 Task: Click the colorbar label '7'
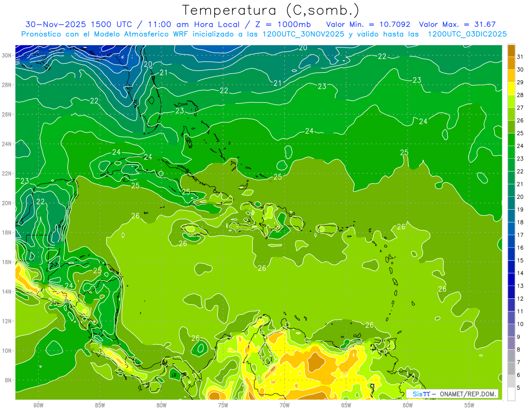[518, 362]
